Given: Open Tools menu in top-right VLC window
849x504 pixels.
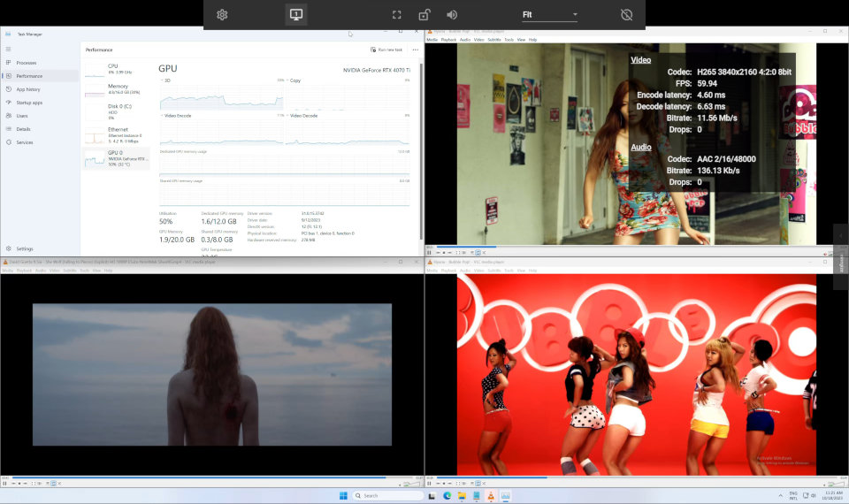Looking at the screenshot, I should (509, 40).
